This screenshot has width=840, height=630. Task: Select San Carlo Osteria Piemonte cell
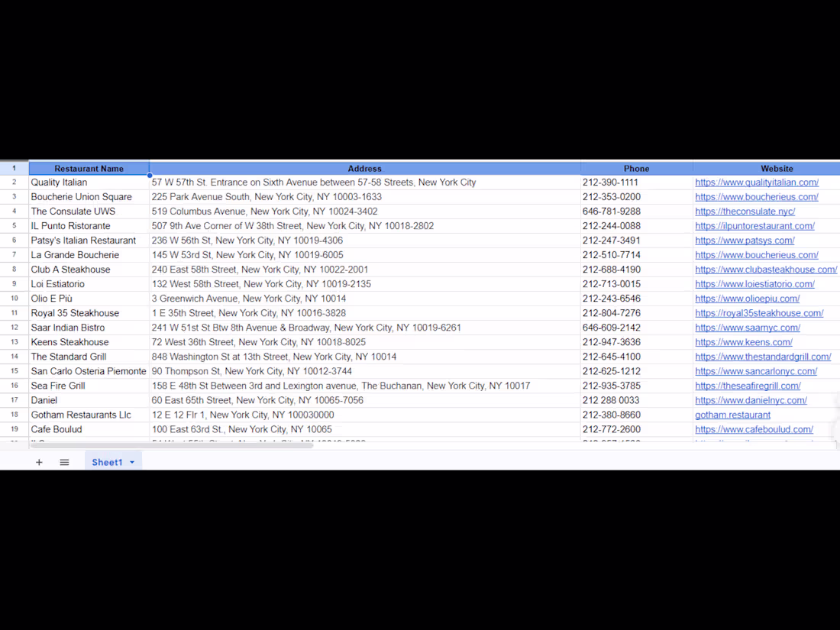click(x=89, y=371)
